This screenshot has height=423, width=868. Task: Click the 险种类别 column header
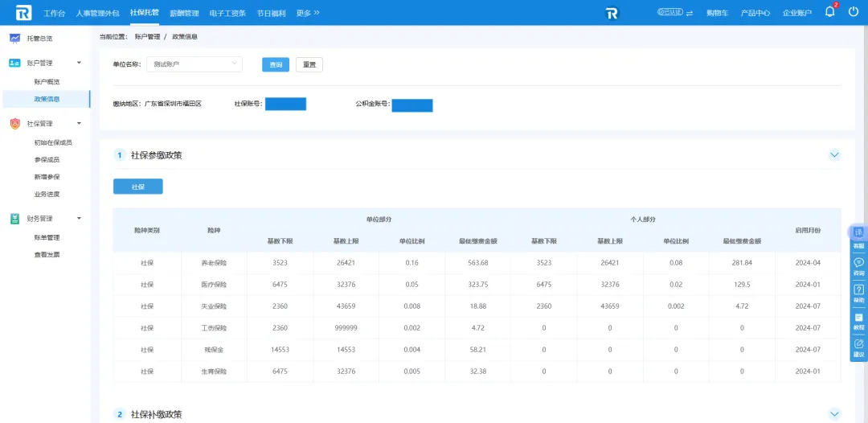[147, 230]
